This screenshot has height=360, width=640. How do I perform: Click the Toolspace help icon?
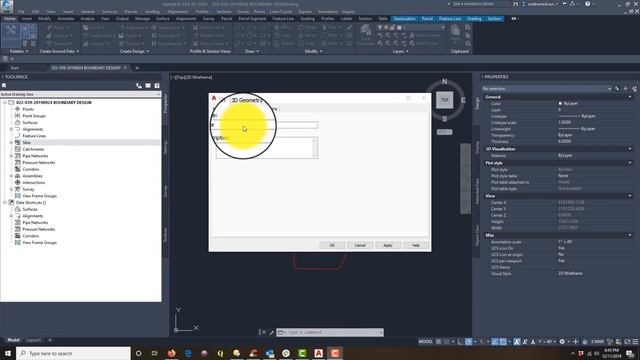point(157,86)
